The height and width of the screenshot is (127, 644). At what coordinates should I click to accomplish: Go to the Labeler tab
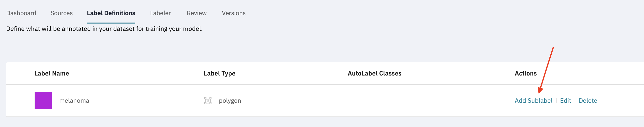[x=160, y=13]
